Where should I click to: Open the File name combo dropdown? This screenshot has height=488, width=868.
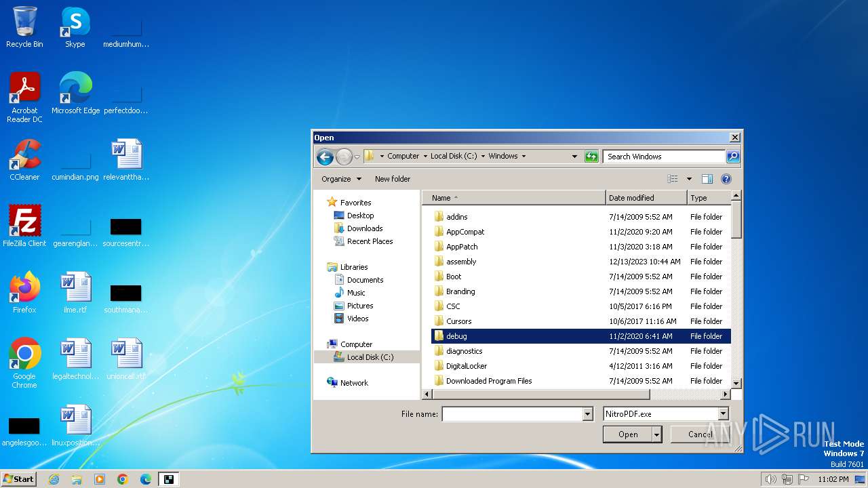pos(588,414)
